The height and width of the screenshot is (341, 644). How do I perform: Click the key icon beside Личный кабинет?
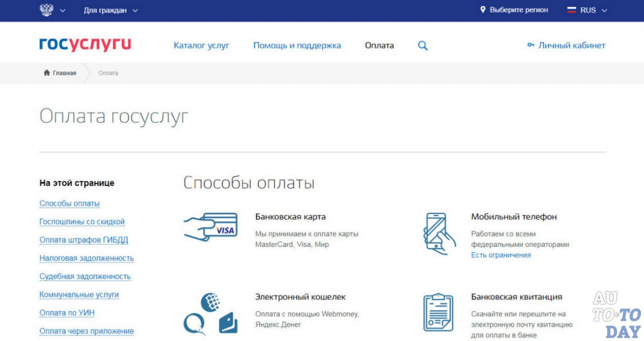[x=531, y=45]
